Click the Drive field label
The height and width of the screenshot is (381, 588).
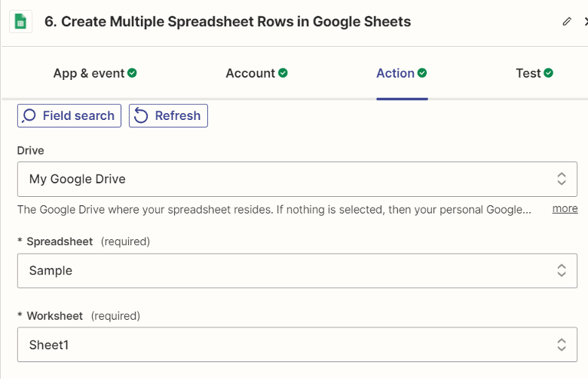(x=30, y=151)
